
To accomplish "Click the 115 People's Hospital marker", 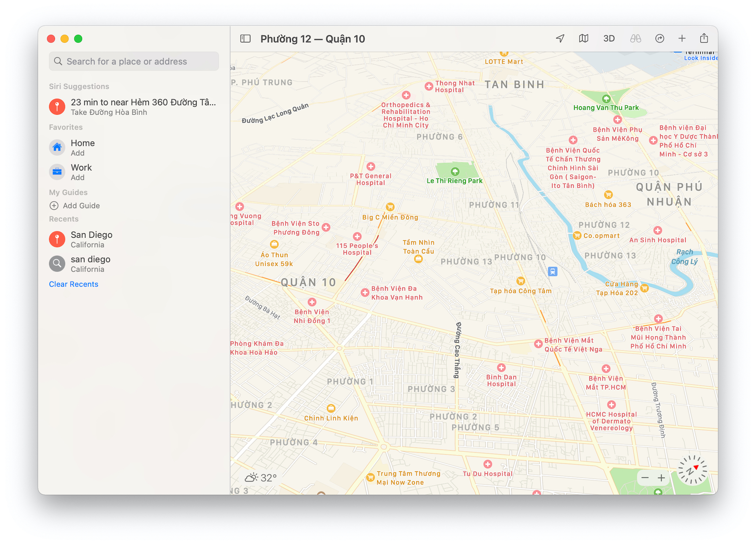I will [357, 237].
